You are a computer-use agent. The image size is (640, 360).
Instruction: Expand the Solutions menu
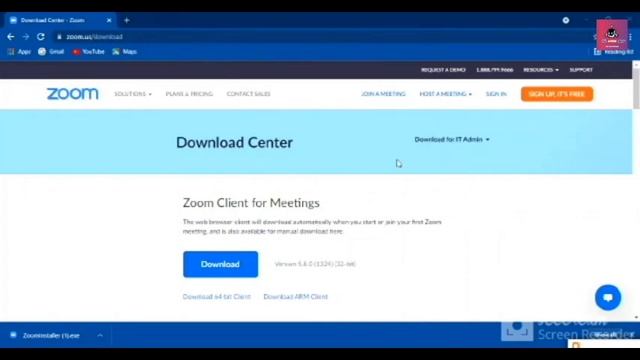(133, 94)
